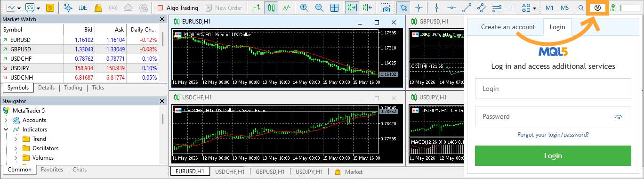
Task: Open the Trade dollar-sign toolbar icon
Action: point(50,8)
